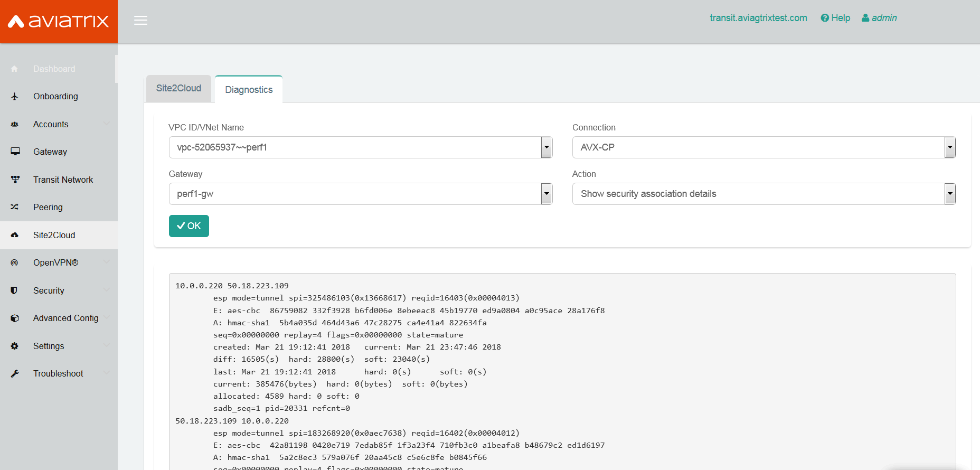Open the Connection dropdown showing AVX-CP
The width and height of the screenshot is (980, 470).
click(x=764, y=147)
